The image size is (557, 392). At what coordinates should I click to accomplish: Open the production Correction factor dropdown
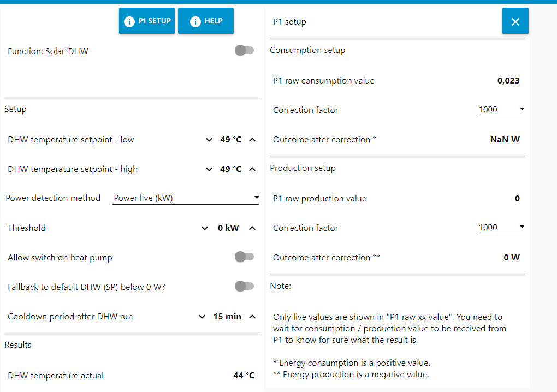tap(501, 228)
